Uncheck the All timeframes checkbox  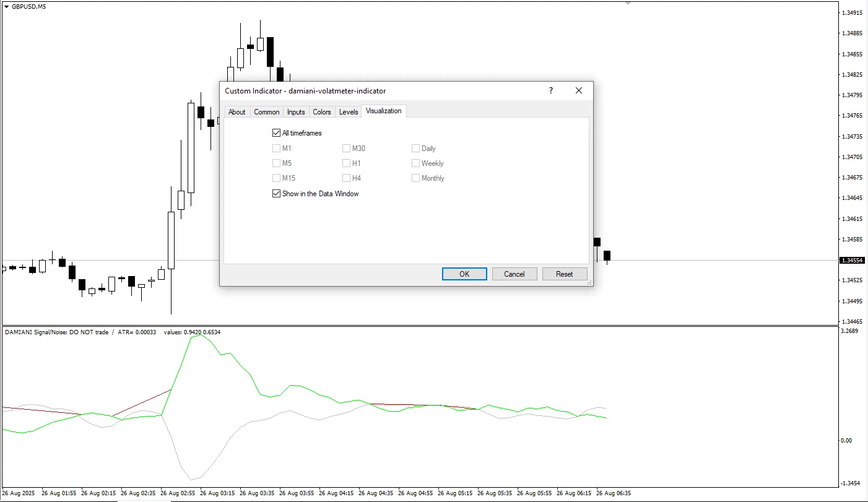click(x=276, y=133)
